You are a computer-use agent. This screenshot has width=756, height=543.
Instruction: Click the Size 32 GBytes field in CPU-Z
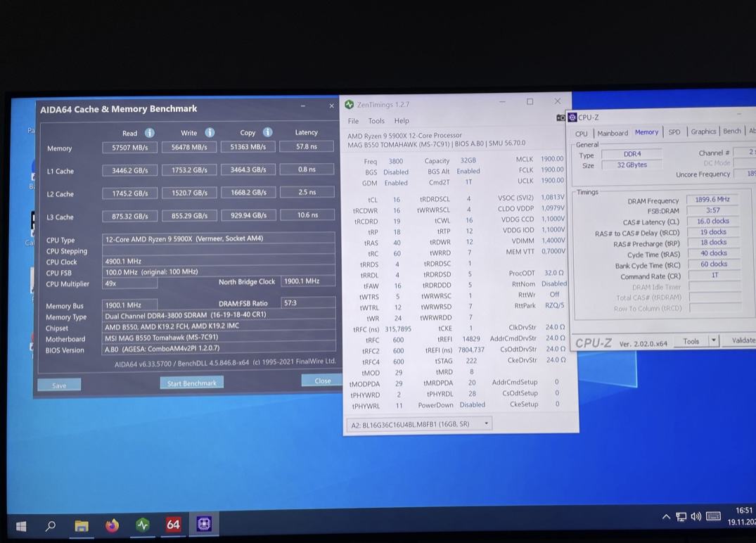click(632, 165)
